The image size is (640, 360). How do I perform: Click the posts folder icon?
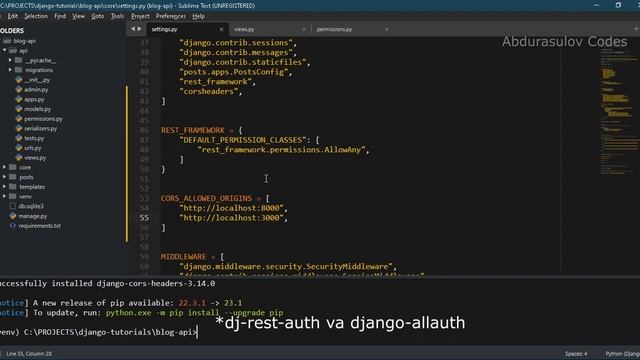coord(13,177)
